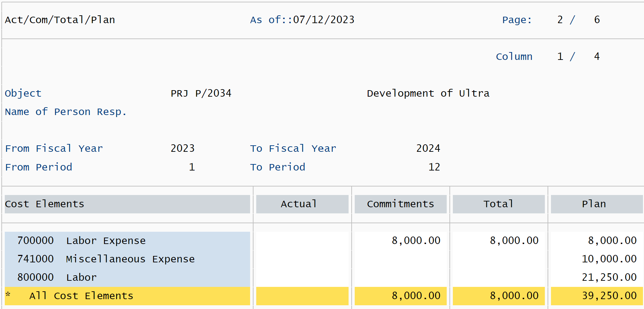Image resolution: width=644 pixels, height=309 pixels.
Task: Click the Commitments column header
Action: coord(401,204)
